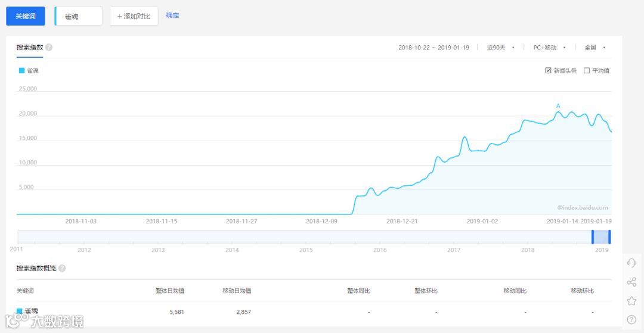
Task: Open the PC+移动 device dropdown
Action: pos(550,48)
